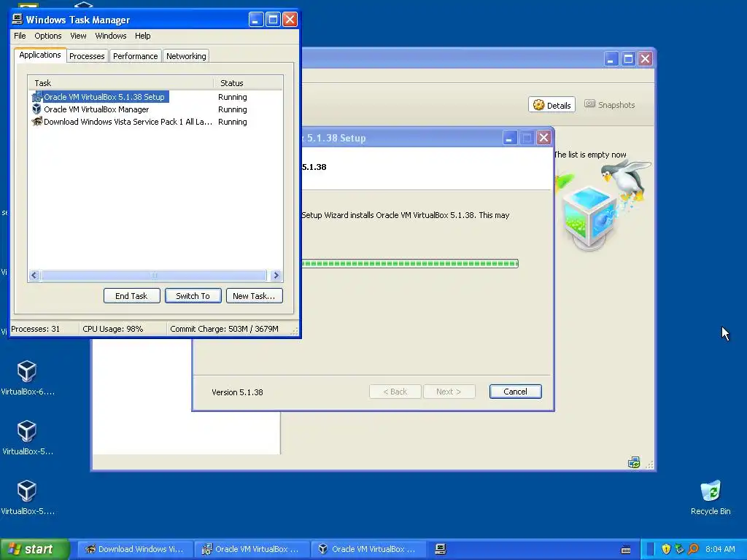
Task: Click the orange magnifier tray icon
Action: pos(693,550)
